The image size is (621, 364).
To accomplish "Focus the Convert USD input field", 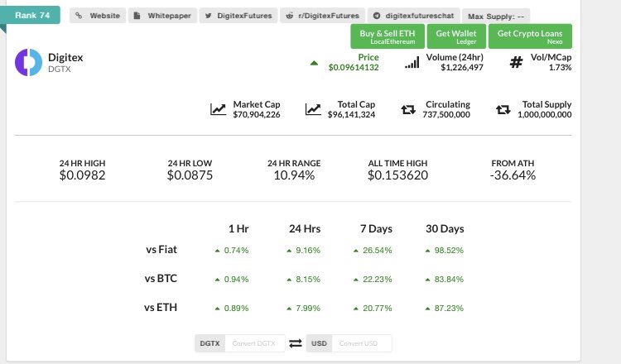I will tap(362, 343).
